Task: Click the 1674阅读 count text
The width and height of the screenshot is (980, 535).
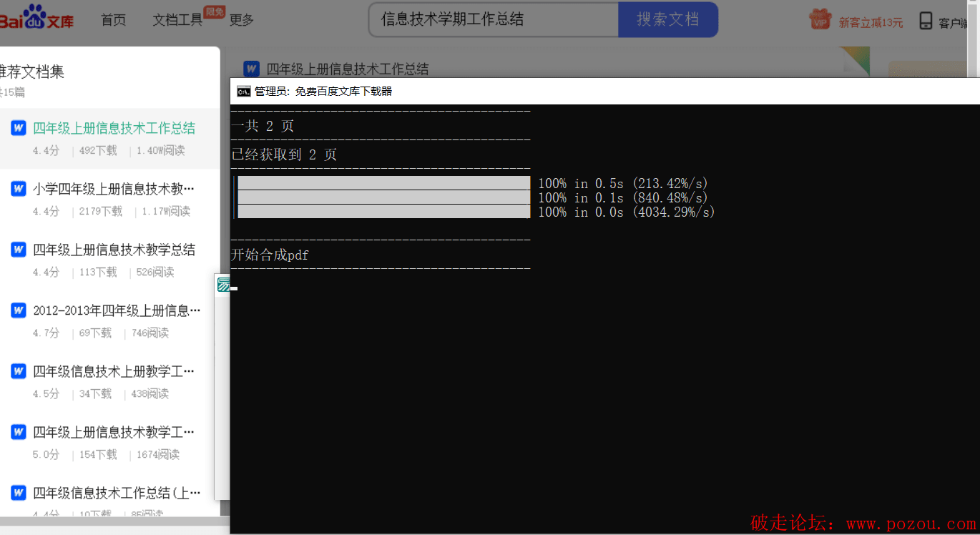Action: pyautogui.click(x=158, y=454)
